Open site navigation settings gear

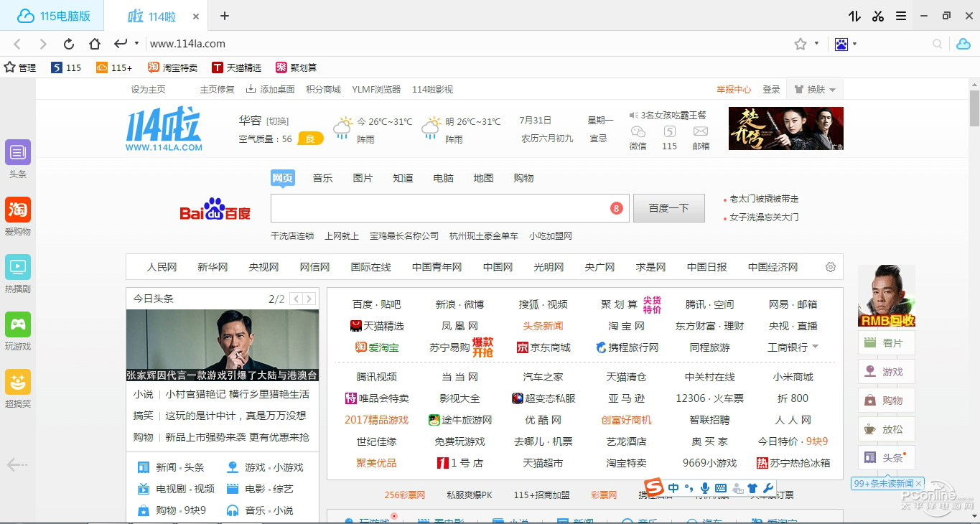(x=831, y=267)
